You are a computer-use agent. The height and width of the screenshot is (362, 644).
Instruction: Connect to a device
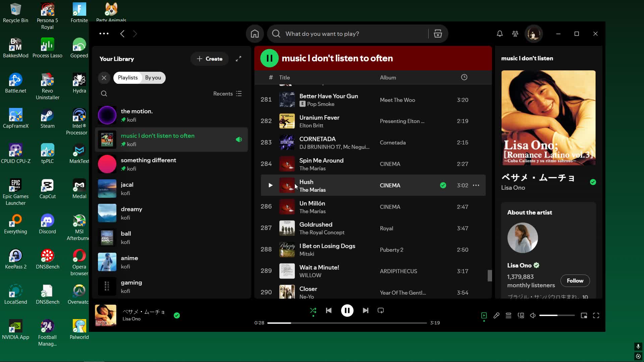click(x=521, y=316)
